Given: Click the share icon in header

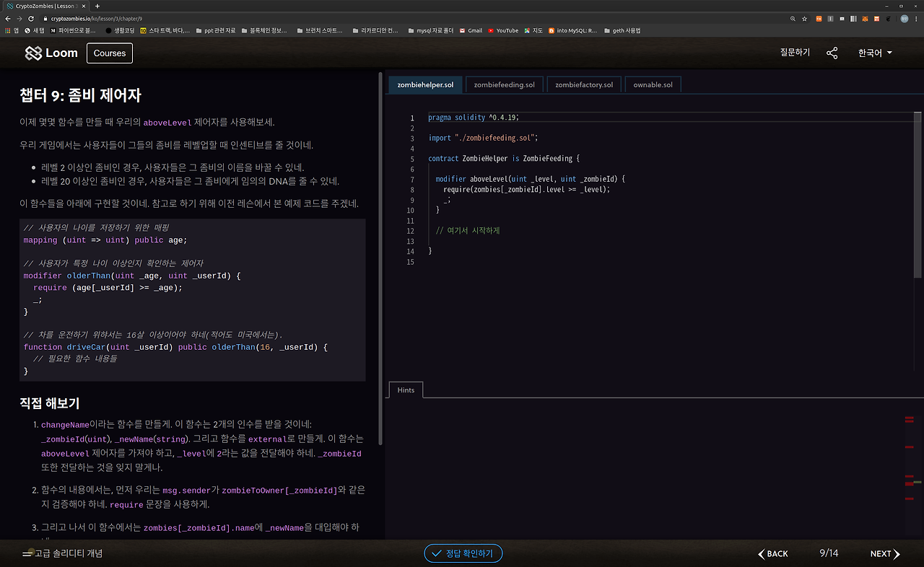Looking at the screenshot, I should 832,53.
